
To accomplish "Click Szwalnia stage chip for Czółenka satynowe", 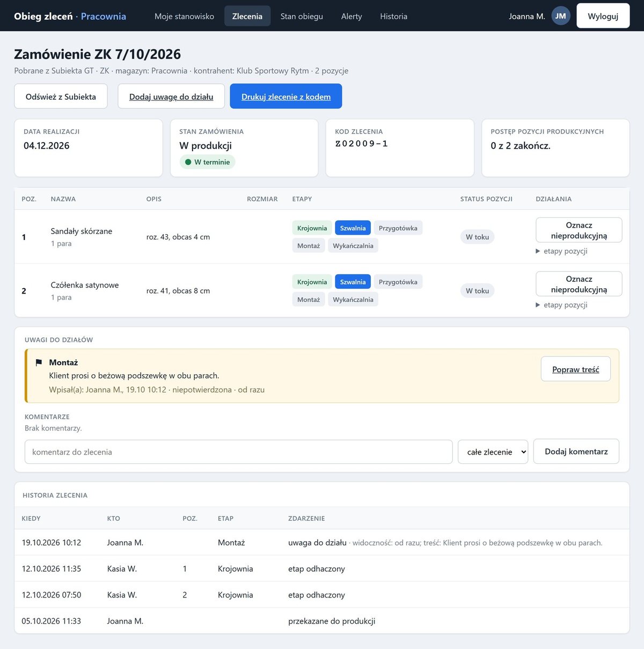I will [353, 282].
